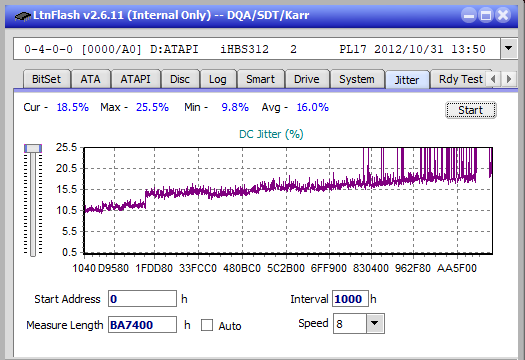Screen dimensions: 525x360
Task: Open the Rdy Test tab
Action: coord(460,79)
